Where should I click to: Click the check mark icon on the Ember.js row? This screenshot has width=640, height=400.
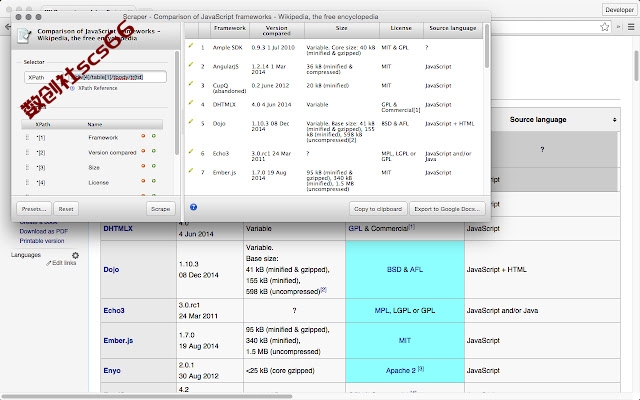point(191,171)
